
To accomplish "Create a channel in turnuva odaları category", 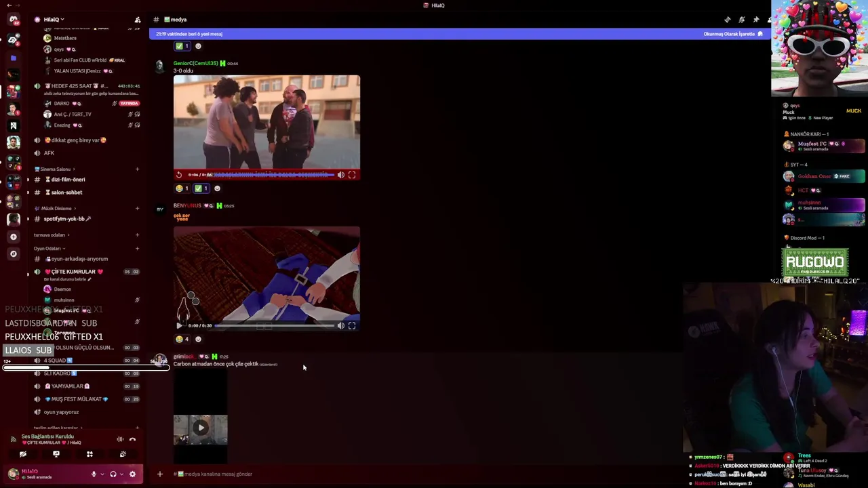I will 137,235.
